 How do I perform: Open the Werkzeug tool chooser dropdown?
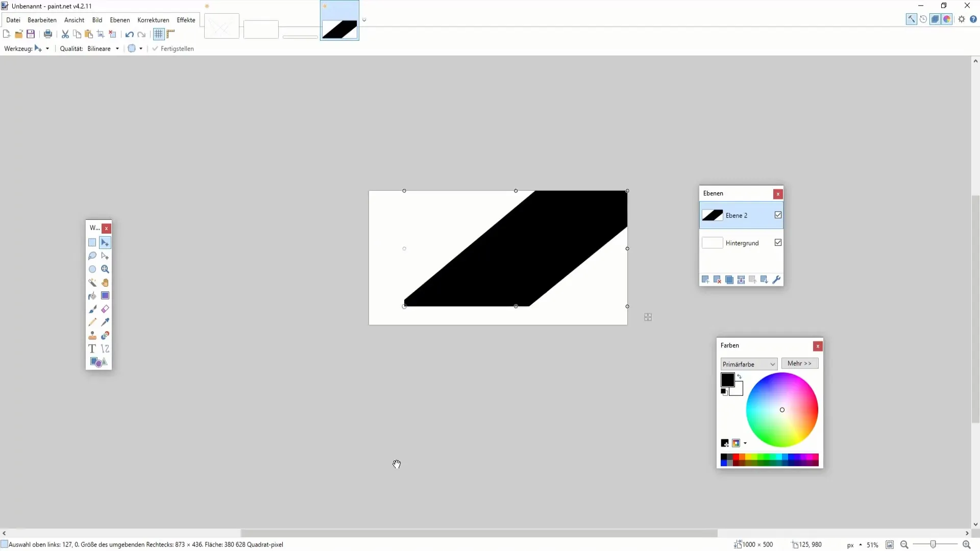point(42,48)
